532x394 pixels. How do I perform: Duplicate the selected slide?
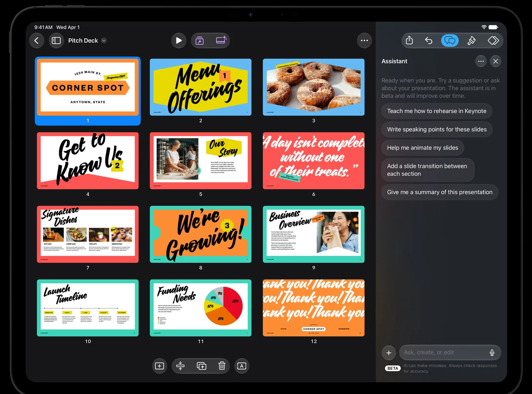[x=201, y=366]
